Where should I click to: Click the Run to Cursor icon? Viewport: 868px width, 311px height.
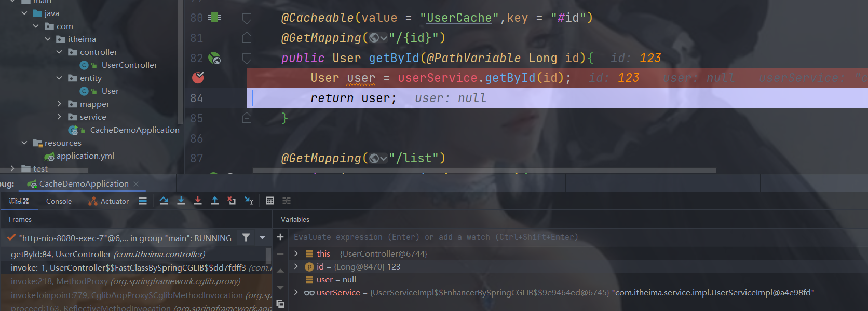pos(249,201)
